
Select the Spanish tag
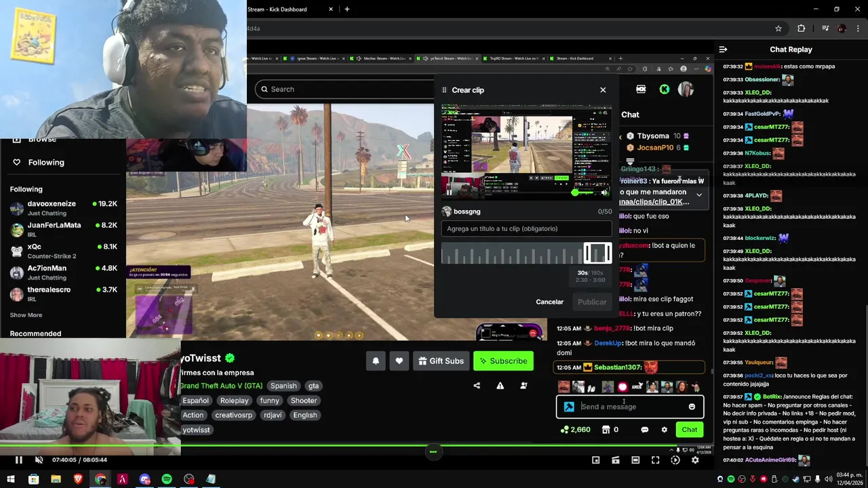coord(283,386)
